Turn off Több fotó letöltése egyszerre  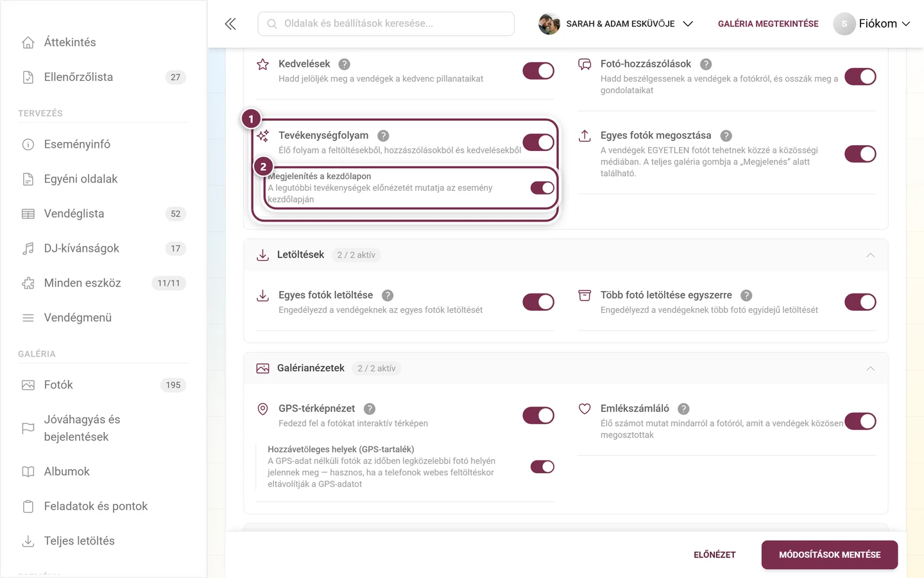(x=860, y=302)
